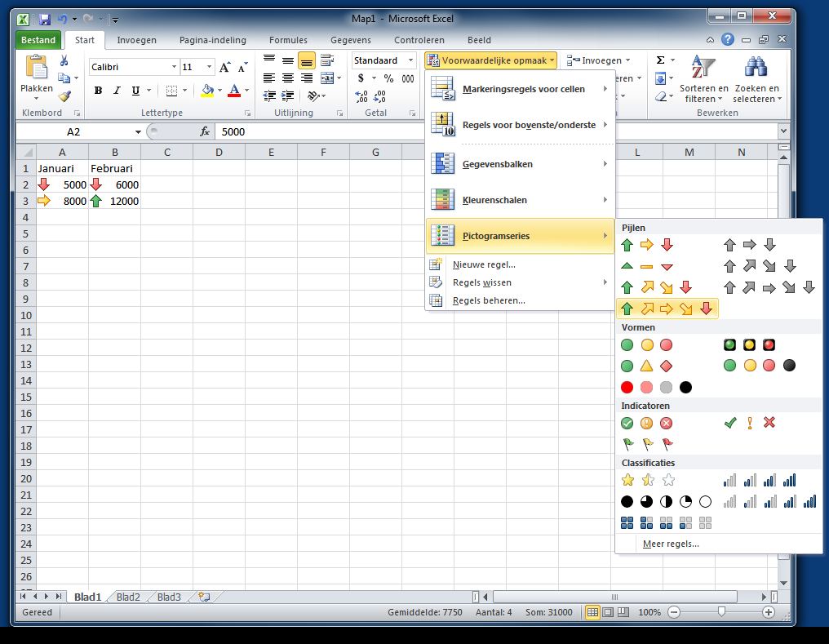Click the AutoSum sigma icon
Viewport: 829px width, 644px height.
click(x=660, y=60)
